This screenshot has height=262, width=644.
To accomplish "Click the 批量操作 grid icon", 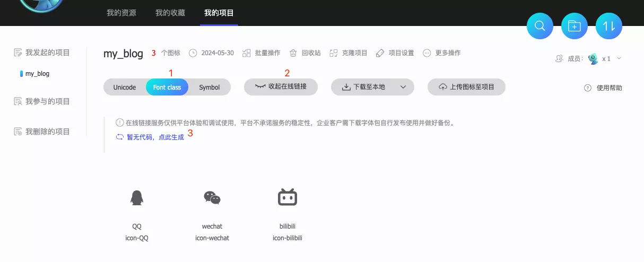I will pyautogui.click(x=246, y=53).
